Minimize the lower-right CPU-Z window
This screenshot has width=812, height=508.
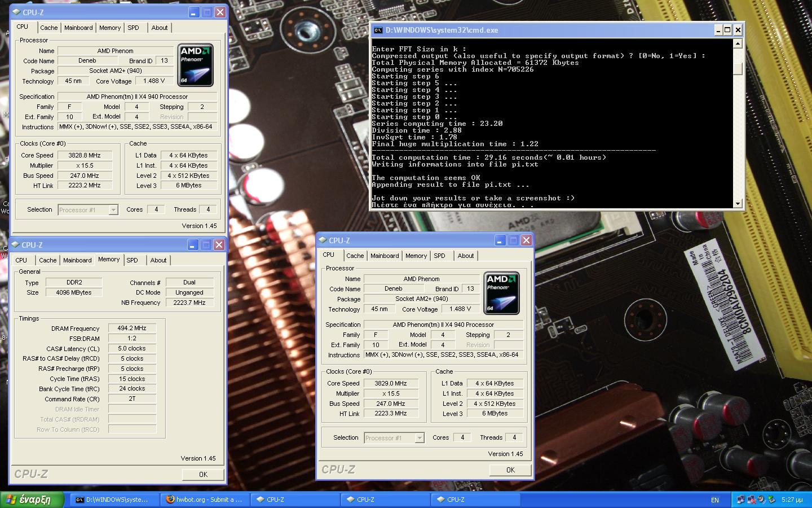500,240
